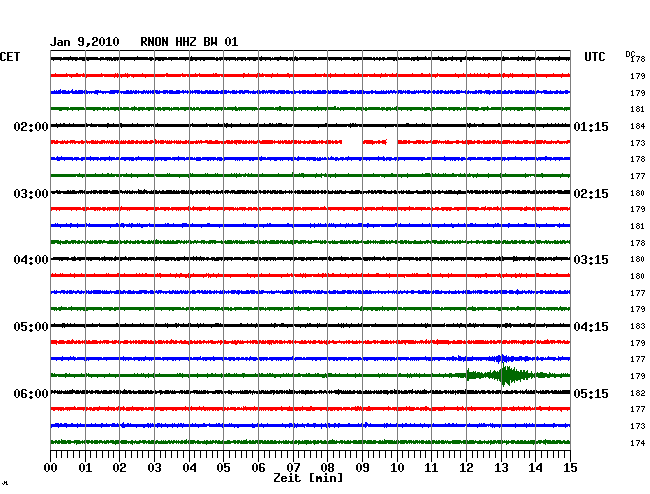Click the UTC time label "01:15"
The width and height of the screenshot is (650, 494).
[x=591, y=126]
